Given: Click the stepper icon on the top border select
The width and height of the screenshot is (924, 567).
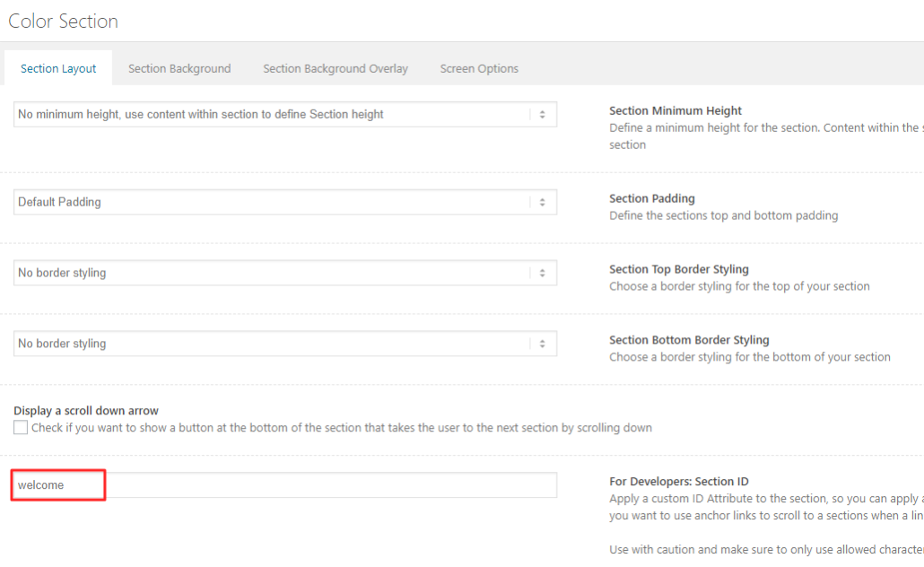Looking at the screenshot, I should (x=542, y=272).
